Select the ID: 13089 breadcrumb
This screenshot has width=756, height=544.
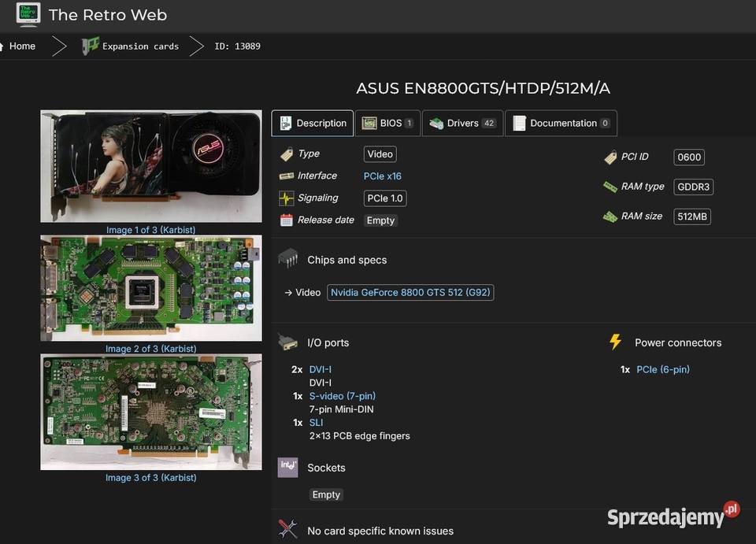click(237, 46)
